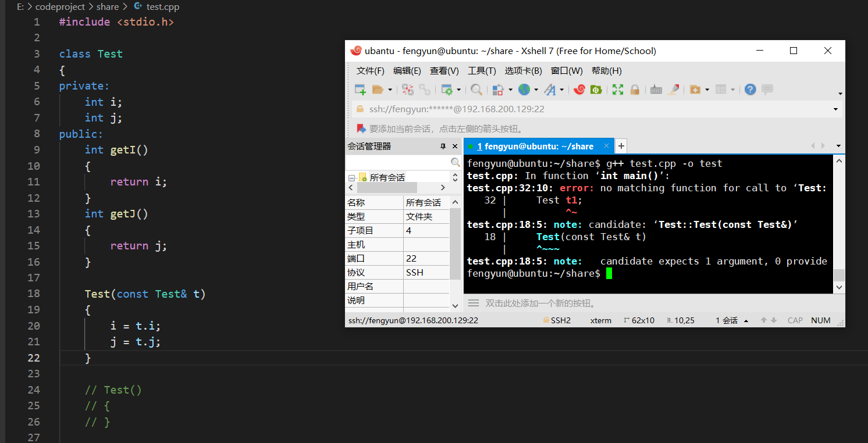
Task: Close the fengyun@ubuntu terminal tab
Action: [606, 146]
